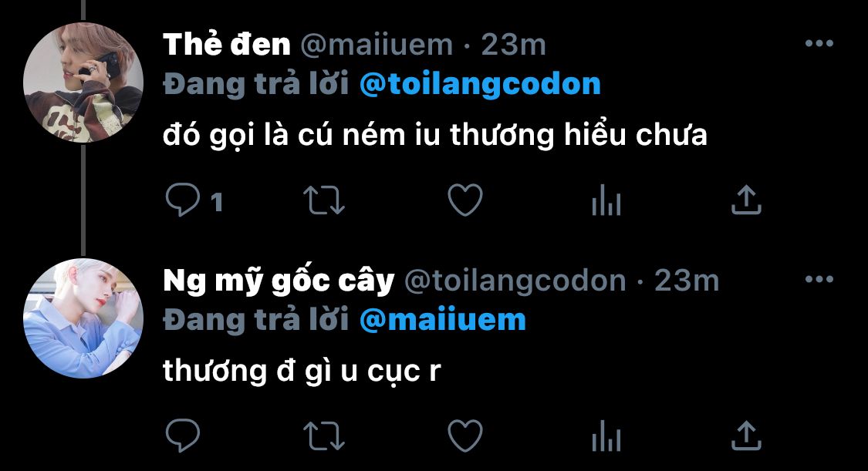This screenshot has height=471, width=868.
Task: Open the @toilangcodon mention link
Action: [480, 84]
